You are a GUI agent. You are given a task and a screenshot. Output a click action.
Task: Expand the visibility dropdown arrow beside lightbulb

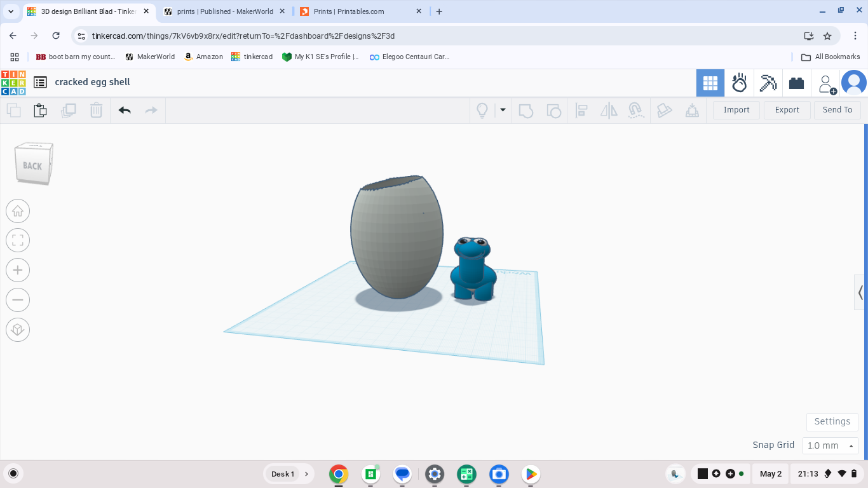(x=503, y=110)
